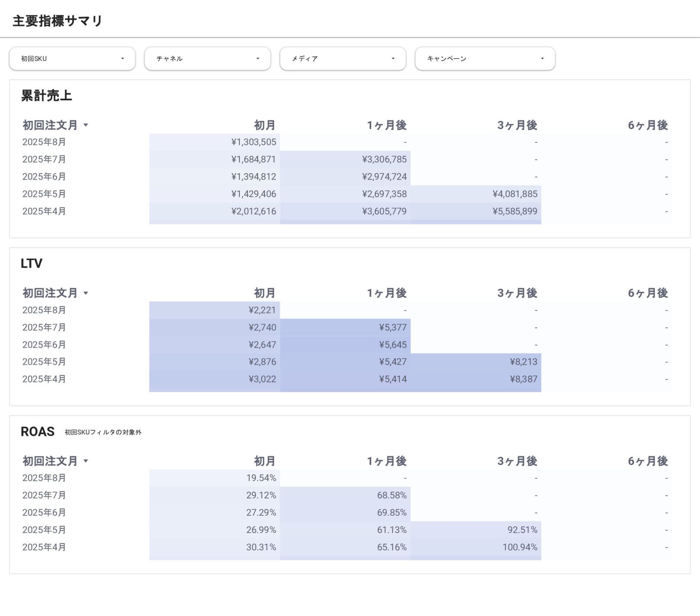This screenshot has width=700, height=616.
Task: Click the 累計売上 section title
Action: (46, 96)
